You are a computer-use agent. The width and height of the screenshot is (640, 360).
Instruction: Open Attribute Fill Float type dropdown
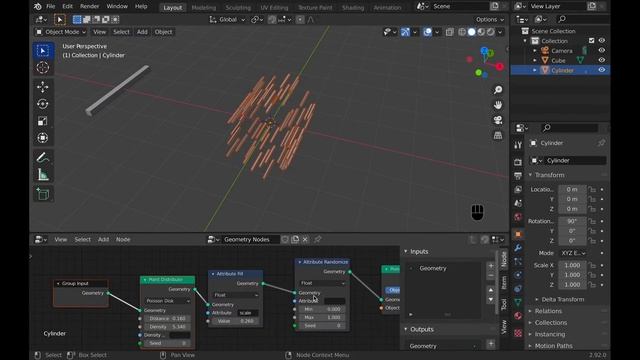point(236,295)
